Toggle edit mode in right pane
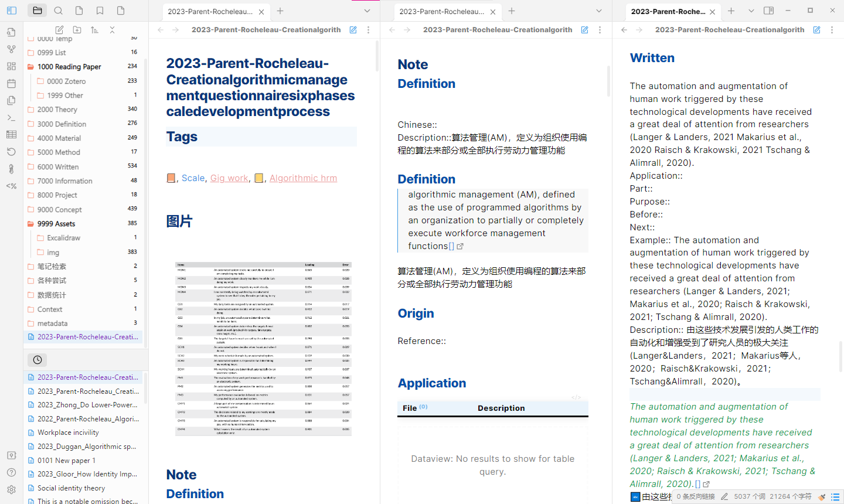The image size is (844, 504). tap(816, 30)
